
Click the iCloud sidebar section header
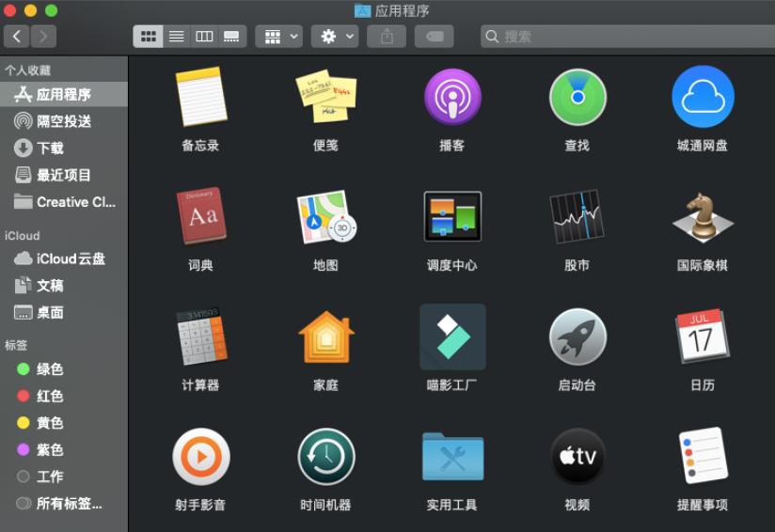pyautogui.click(x=22, y=236)
